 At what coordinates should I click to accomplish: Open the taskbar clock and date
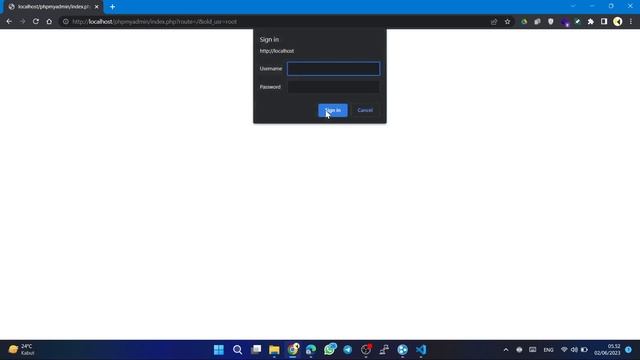607,350
